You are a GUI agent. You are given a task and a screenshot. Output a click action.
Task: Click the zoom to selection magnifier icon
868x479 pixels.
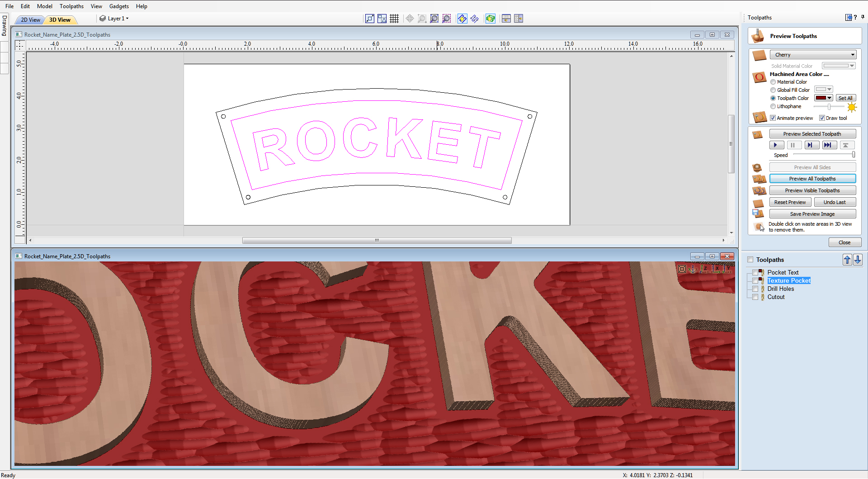pyautogui.click(x=446, y=19)
